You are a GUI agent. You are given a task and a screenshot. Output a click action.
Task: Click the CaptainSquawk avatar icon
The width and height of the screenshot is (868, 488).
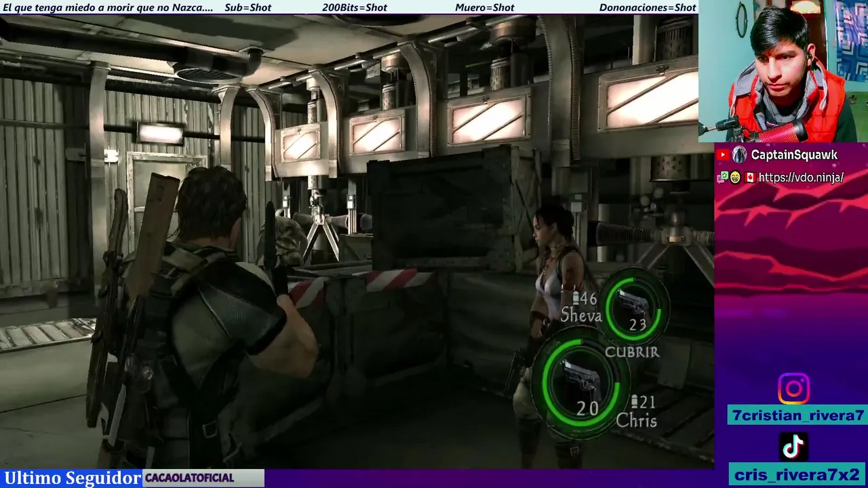pos(740,155)
